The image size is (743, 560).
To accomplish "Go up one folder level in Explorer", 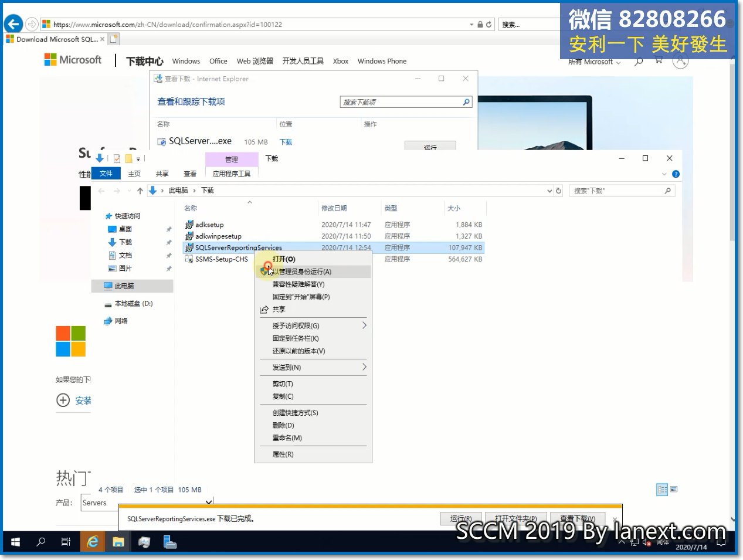I will point(140,191).
